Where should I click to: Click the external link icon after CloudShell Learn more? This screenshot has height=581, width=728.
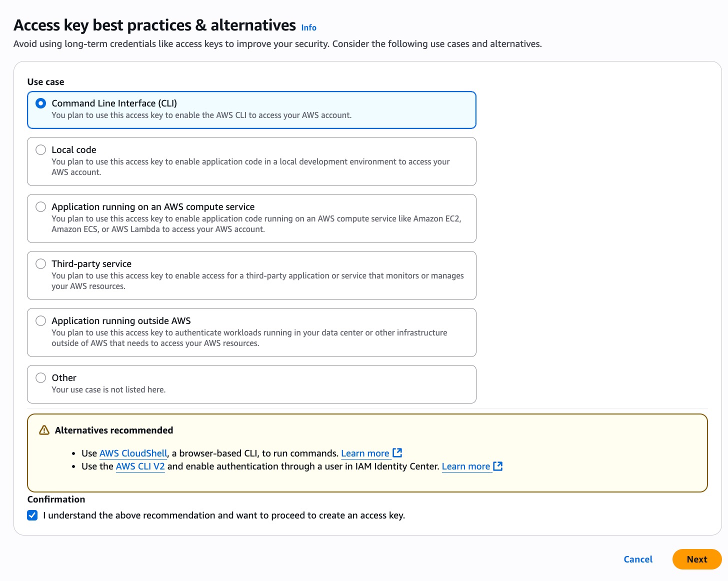[x=397, y=452]
